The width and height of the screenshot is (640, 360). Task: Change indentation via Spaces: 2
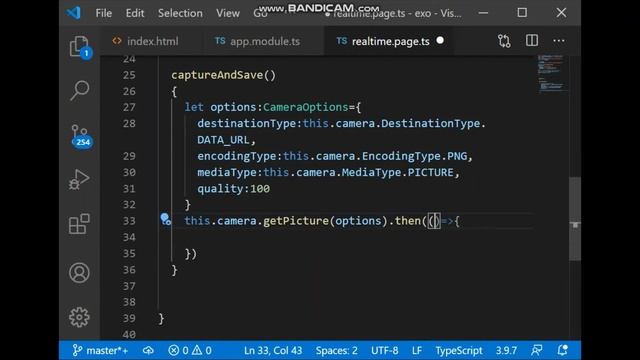(x=336, y=350)
